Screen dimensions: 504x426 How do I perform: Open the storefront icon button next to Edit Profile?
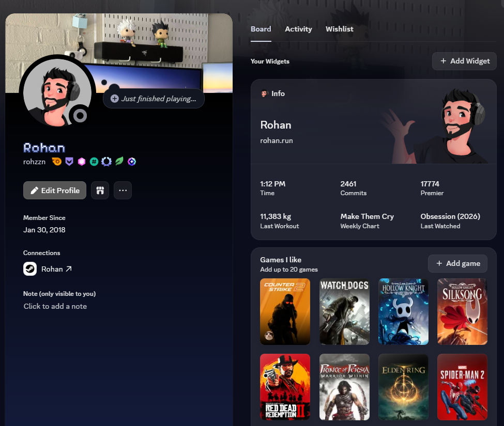pyautogui.click(x=100, y=191)
